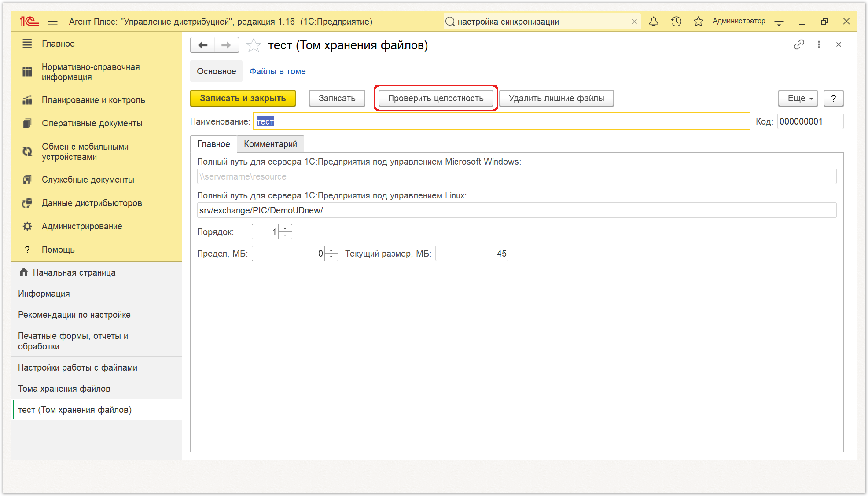Switch to Печатные формы, отчеты и обработки
The height and width of the screenshot is (496, 868).
coord(97,341)
